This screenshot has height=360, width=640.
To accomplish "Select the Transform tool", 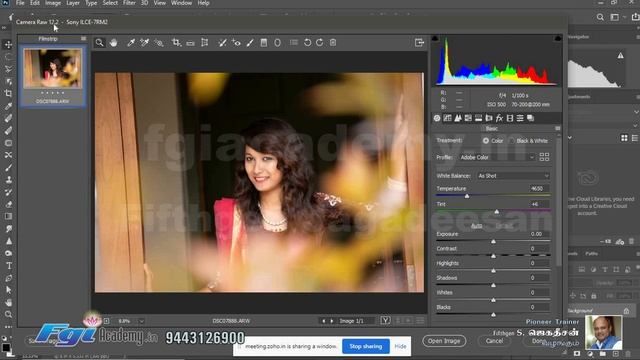I will point(205,42).
